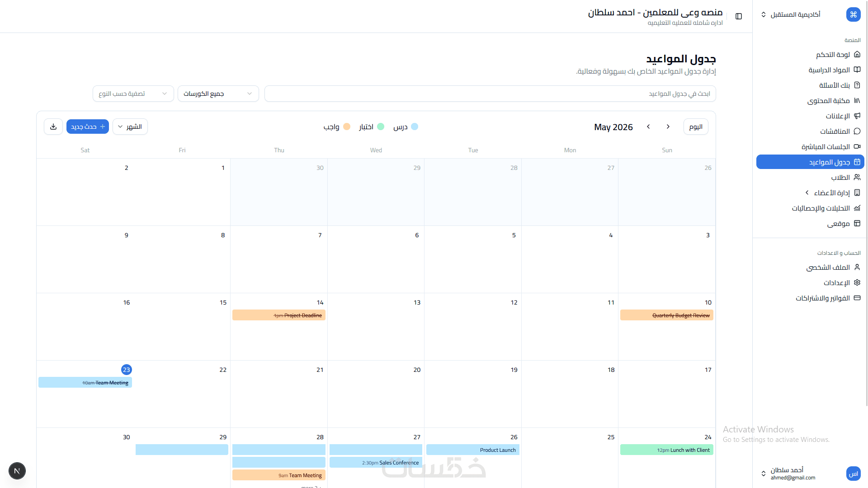This screenshot has height=488, width=868.
Task: Click the ahmed@gmail.com email text
Action: pos(793,478)
